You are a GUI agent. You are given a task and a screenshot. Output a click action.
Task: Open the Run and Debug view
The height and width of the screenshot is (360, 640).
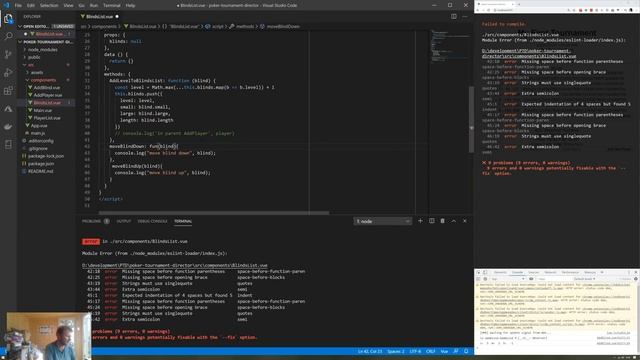coord(8,72)
